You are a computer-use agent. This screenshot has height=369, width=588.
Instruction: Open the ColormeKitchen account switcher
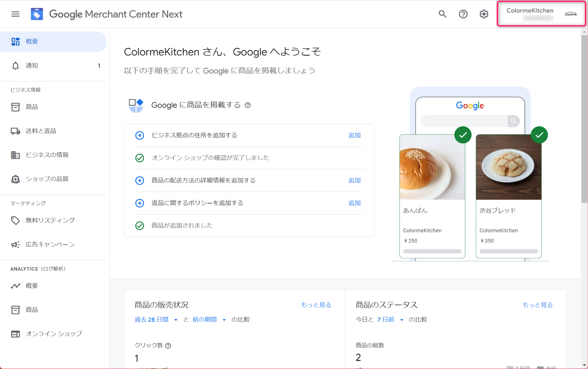[x=541, y=14]
